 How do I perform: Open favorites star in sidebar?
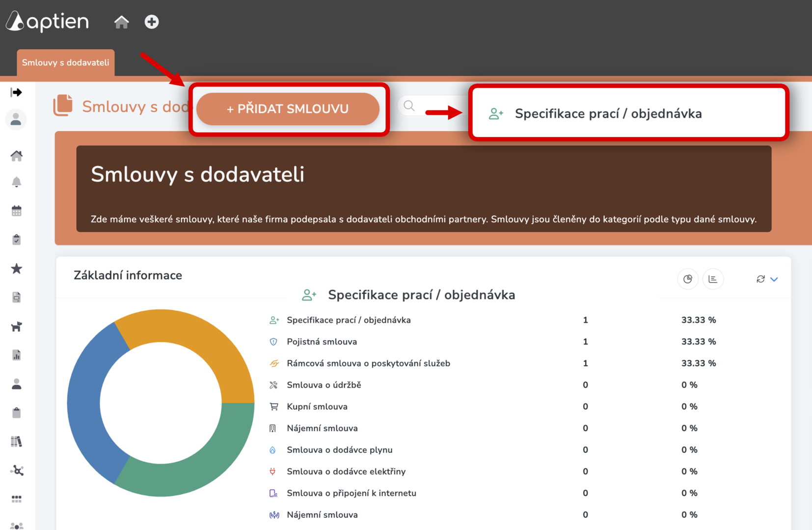[16, 268]
